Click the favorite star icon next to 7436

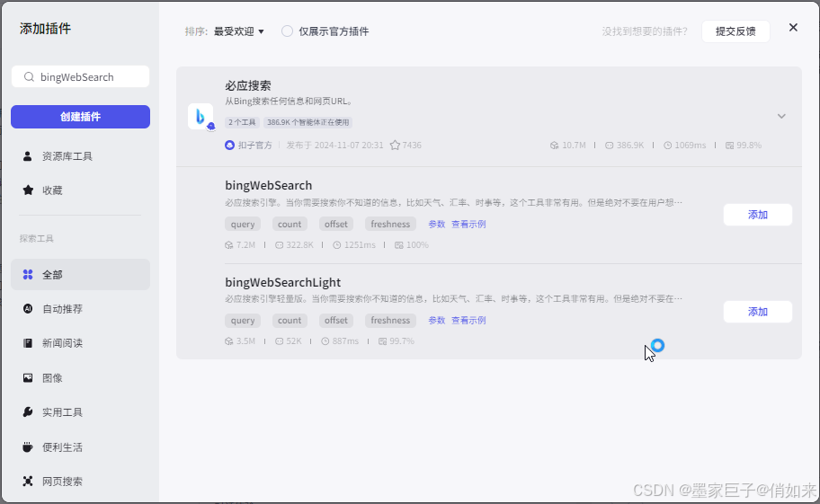(x=395, y=146)
